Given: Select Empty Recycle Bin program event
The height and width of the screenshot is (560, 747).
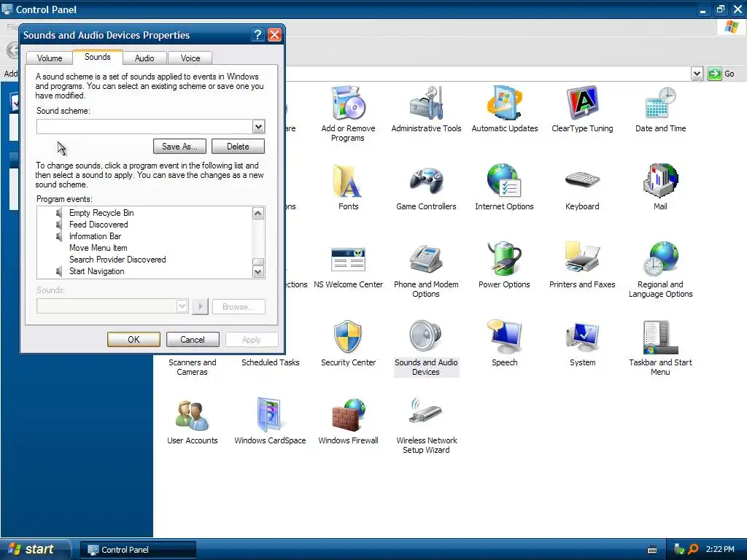Looking at the screenshot, I should coord(101,213).
